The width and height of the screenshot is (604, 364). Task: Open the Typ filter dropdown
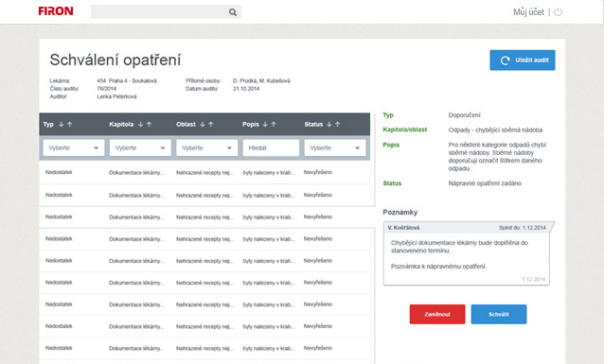click(x=74, y=147)
